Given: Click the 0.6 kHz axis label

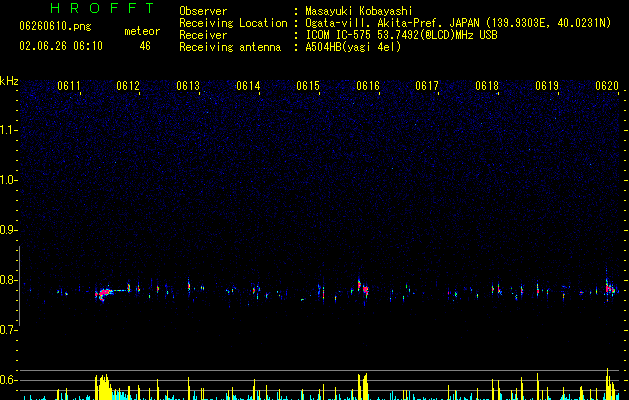Looking at the screenshot, I should pyautogui.click(x=9, y=380).
